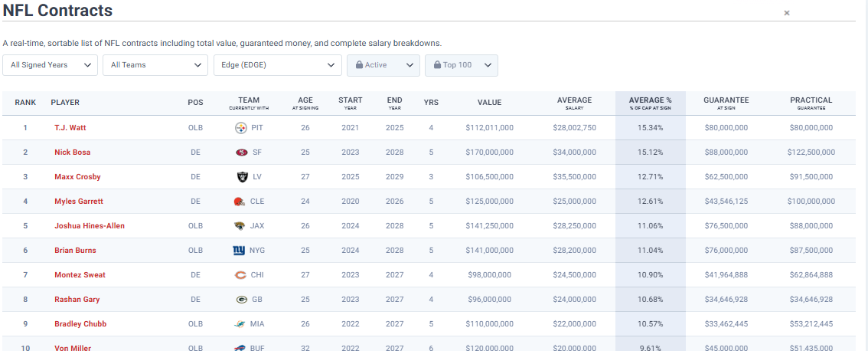The width and height of the screenshot is (868, 351).
Task: Sort by VALUE column header
Action: pyautogui.click(x=490, y=103)
